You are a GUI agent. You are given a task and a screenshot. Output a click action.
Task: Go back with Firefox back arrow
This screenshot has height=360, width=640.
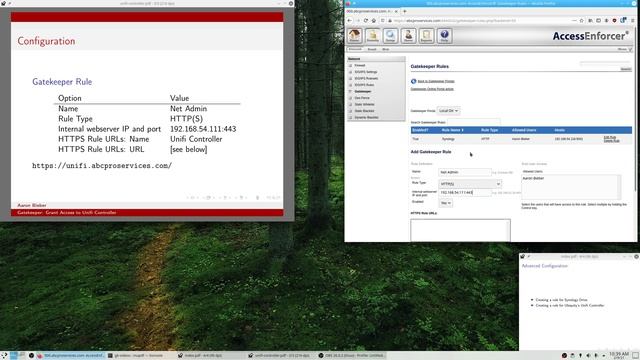pyautogui.click(x=349, y=20)
